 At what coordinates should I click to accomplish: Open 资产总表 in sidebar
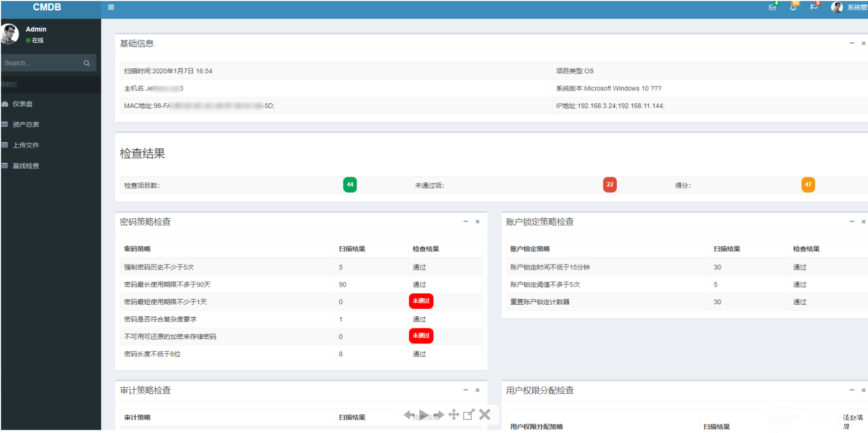coord(26,125)
